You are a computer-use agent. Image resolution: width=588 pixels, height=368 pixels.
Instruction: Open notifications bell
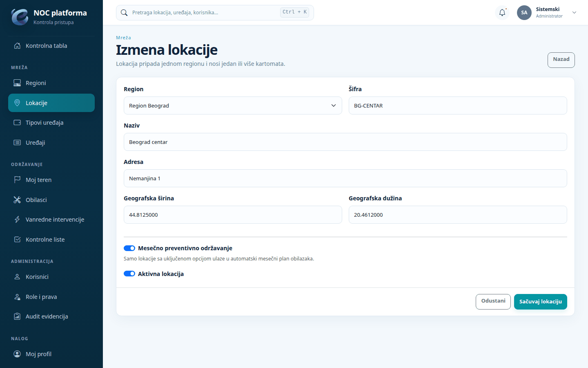coord(502,13)
